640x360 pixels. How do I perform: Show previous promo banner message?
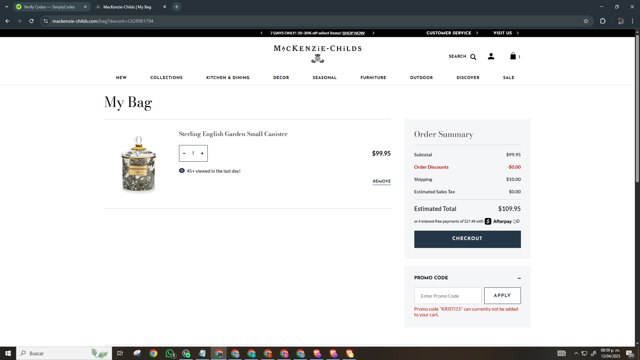(x=261, y=33)
